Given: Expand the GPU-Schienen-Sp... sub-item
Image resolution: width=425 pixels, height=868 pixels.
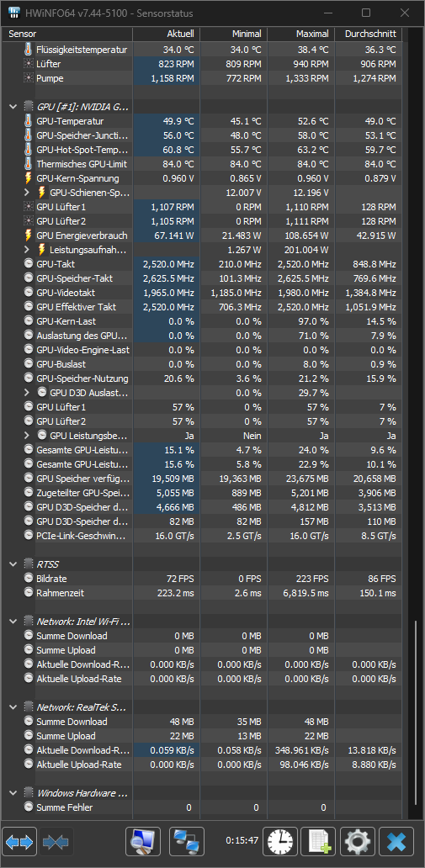Looking at the screenshot, I should click(x=28, y=193).
